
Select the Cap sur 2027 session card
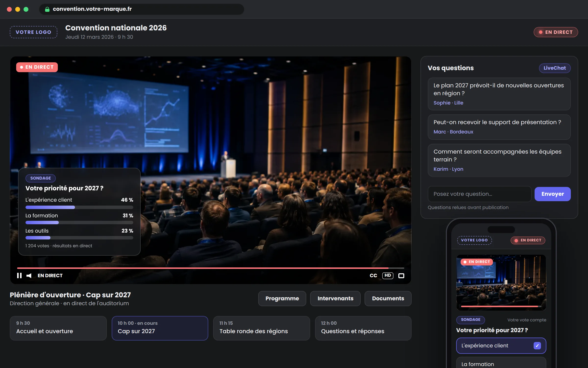160,328
